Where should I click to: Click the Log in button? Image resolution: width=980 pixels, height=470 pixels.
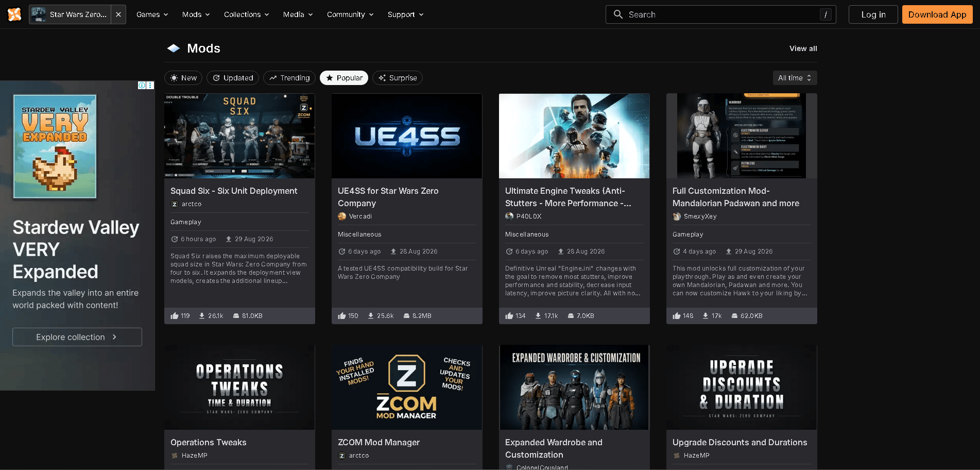tap(873, 14)
